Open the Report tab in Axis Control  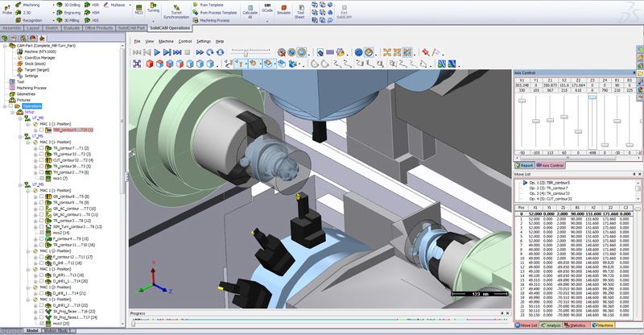[x=525, y=165]
